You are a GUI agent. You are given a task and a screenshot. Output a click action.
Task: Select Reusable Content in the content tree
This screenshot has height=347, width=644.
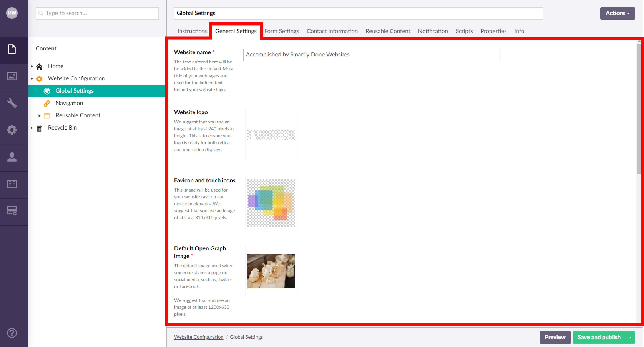point(78,115)
